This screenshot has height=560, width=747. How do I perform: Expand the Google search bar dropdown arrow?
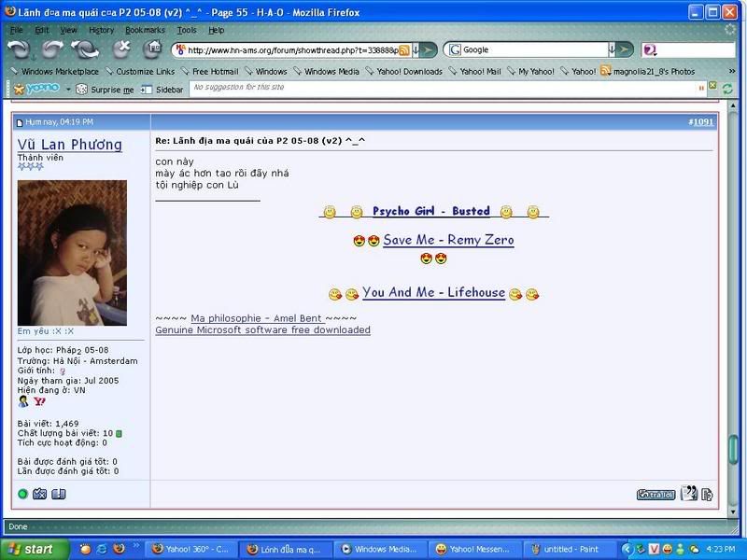click(x=613, y=49)
